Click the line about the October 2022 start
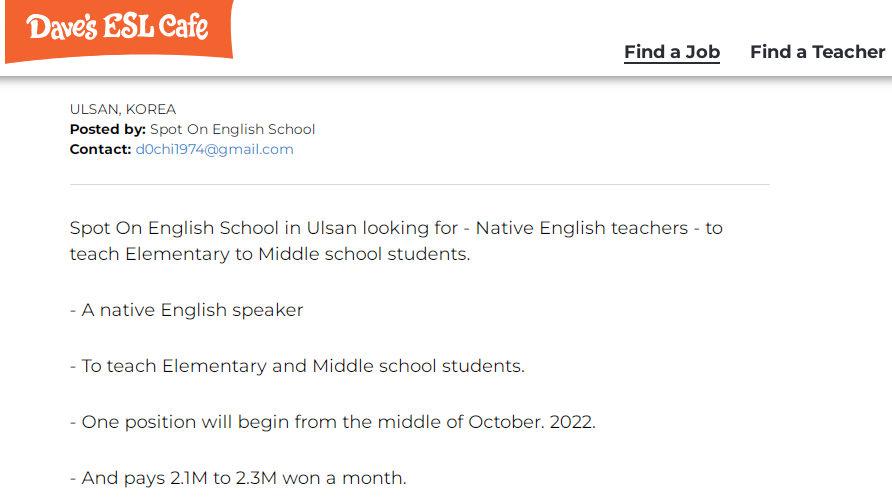The height and width of the screenshot is (502, 892). pyautogui.click(x=332, y=422)
